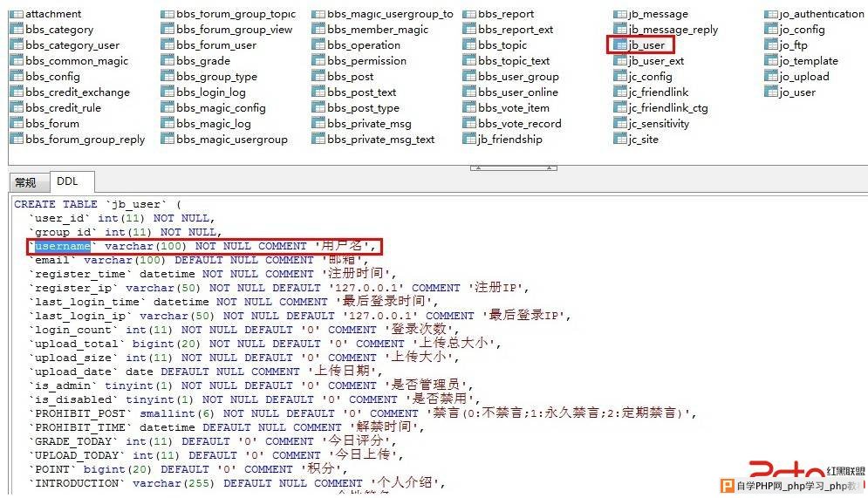Select the bbs_magic_usergroup table name
The height and width of the screenshot is (498, 868).
[x=232, y=140]
